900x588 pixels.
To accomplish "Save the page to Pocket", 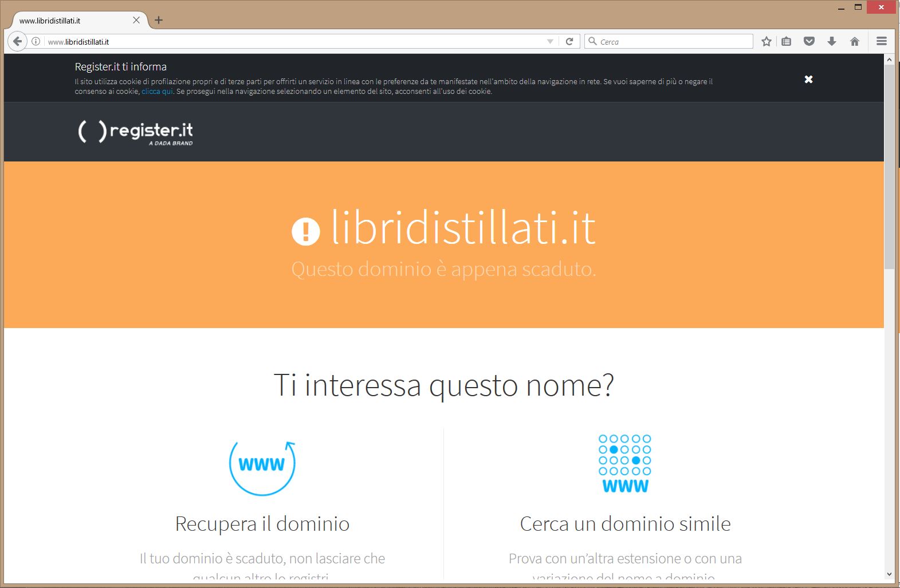I will 809,41.
